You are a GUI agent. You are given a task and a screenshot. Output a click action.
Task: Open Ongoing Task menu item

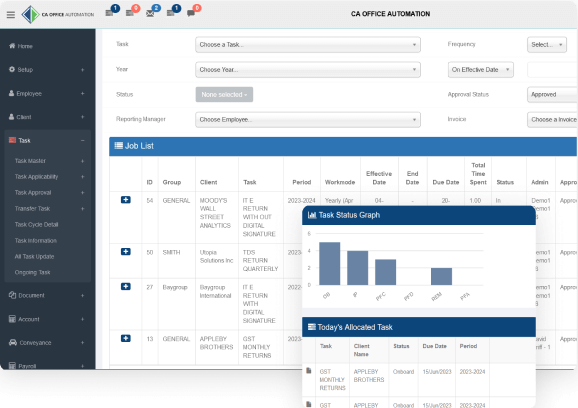click(x=32, y=272)
